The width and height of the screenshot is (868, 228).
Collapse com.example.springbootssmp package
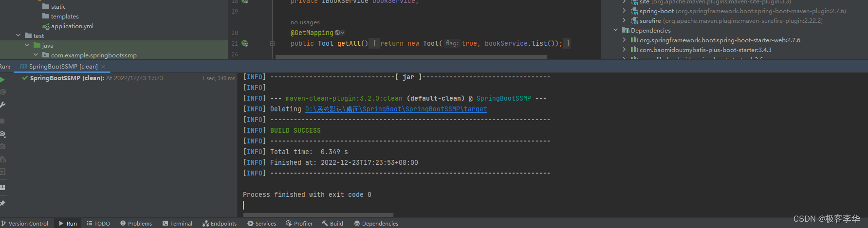[x=36, y=55]
